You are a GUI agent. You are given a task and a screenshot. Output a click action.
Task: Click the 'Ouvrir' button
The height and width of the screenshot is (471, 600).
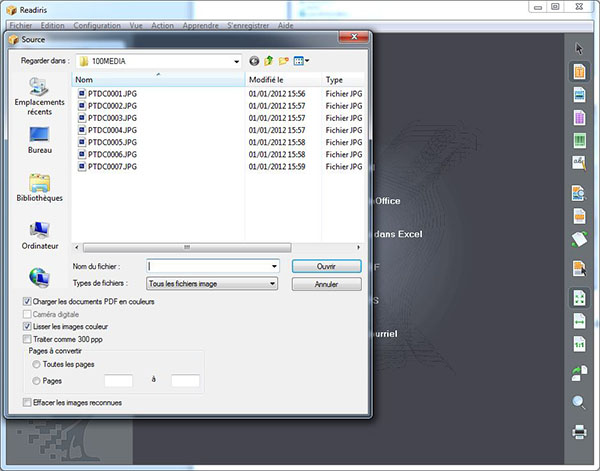coord(326,266)
